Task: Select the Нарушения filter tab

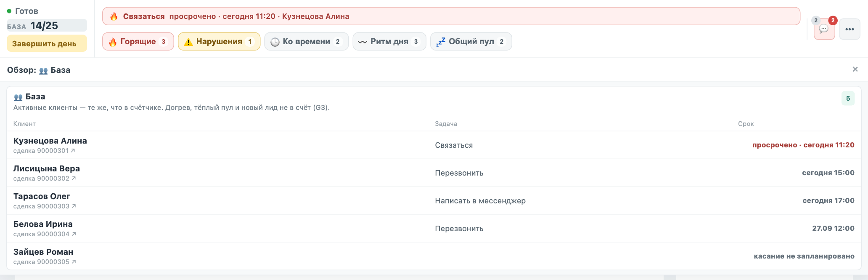Action: pos(219,42)
